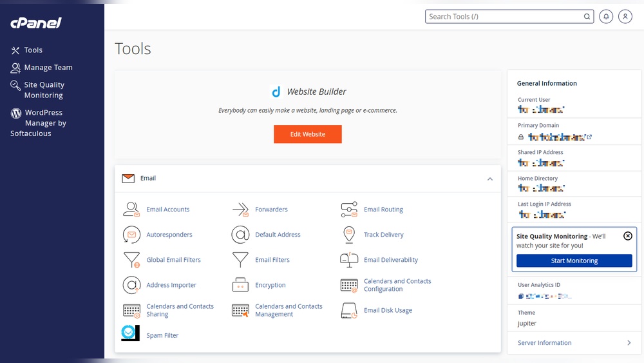This screenshot has width=644, height=363.
Task: Open the Default Address link
Action: pyautogui.click(x=278, y=235)
